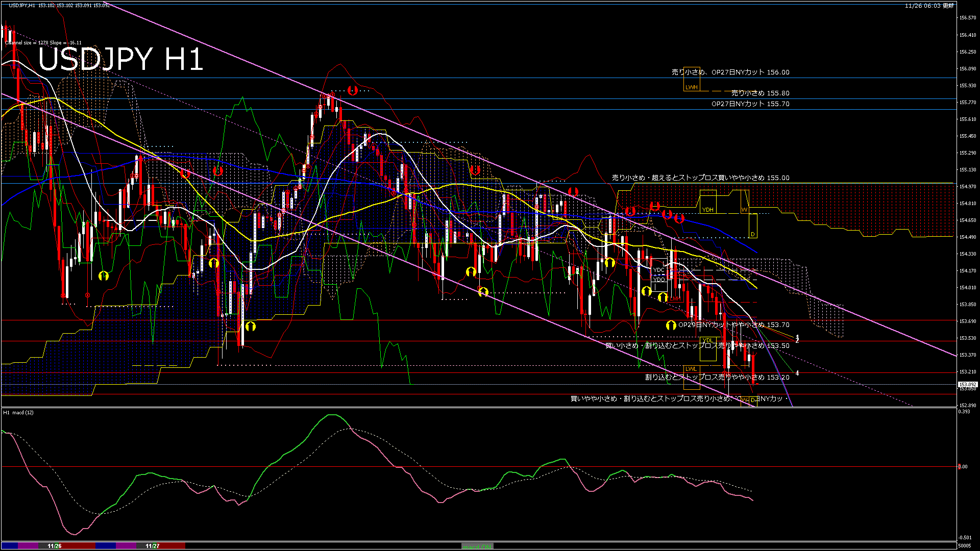The width and height of the screenshot is (980, 551).
Task: Click the current price tag 153.092
Action: point(967,385)
